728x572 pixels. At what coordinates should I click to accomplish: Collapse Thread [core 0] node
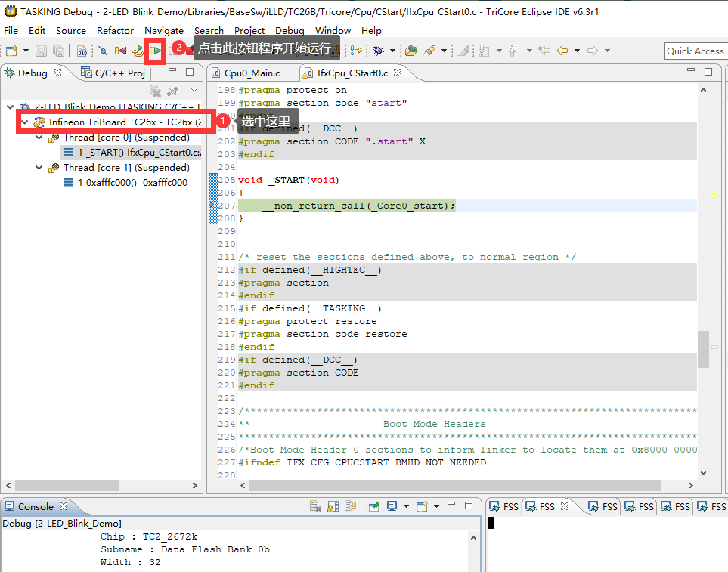click(39, 138)
